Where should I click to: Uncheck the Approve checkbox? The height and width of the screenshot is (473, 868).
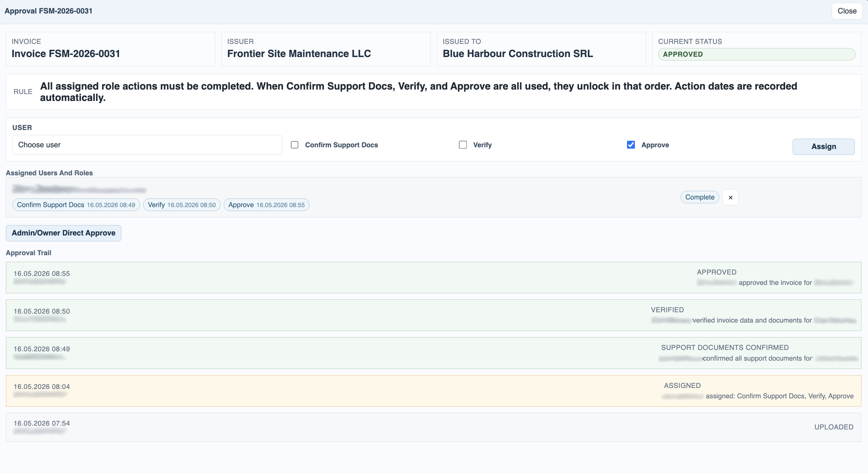tap(631, 145)
